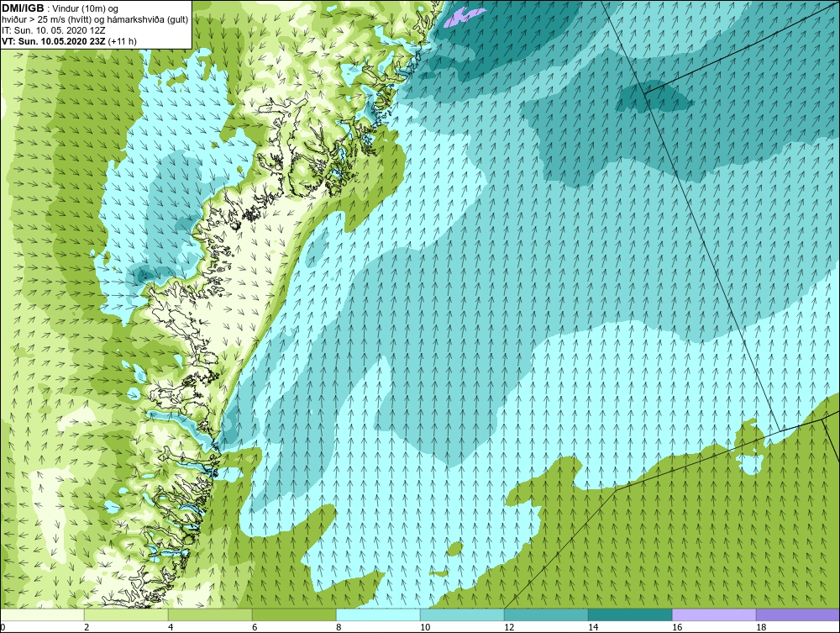Click legend label '10'

(x=425, y=627)
